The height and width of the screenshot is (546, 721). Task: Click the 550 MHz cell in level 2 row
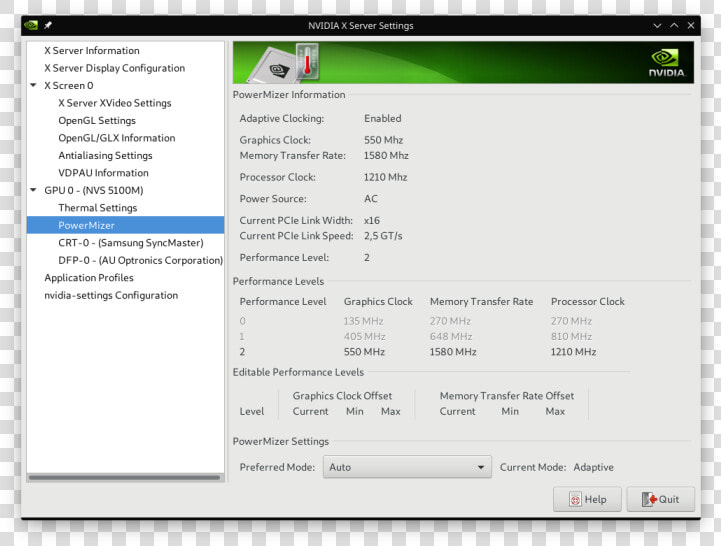click(364, 352)
